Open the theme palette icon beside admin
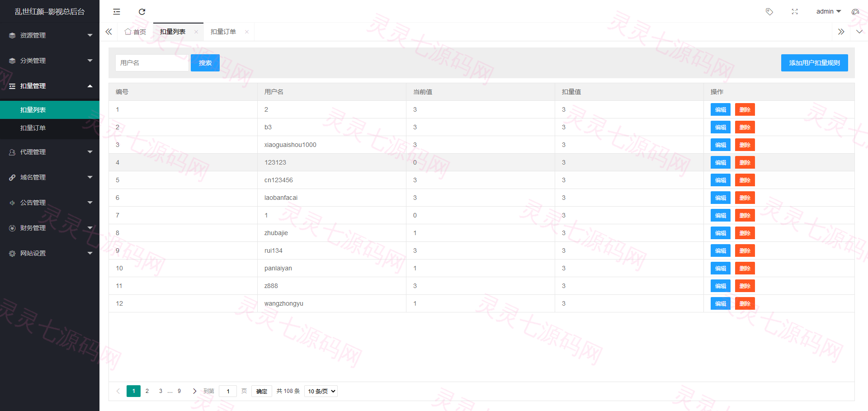This screenshot has height=411, width=868. point(855,12)
